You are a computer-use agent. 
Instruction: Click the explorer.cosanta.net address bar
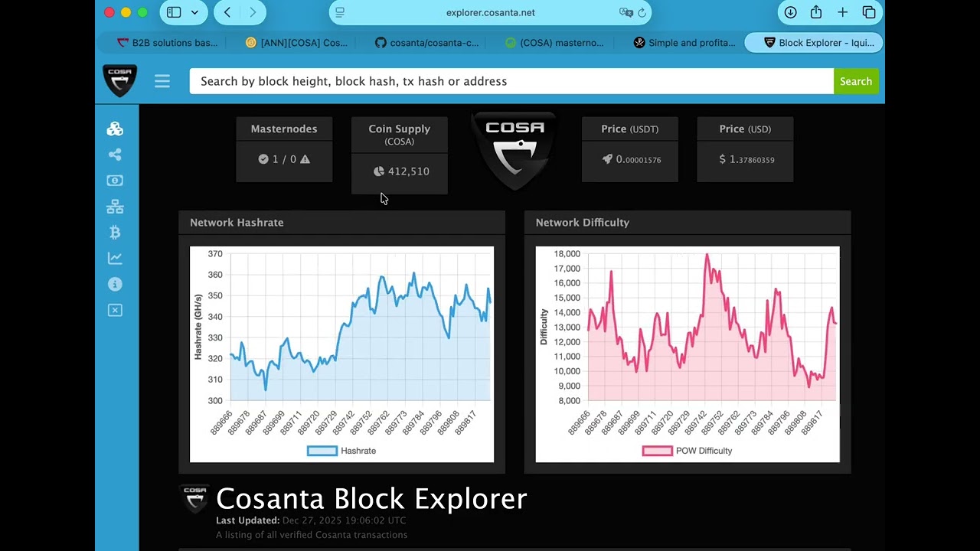(490, 12)
